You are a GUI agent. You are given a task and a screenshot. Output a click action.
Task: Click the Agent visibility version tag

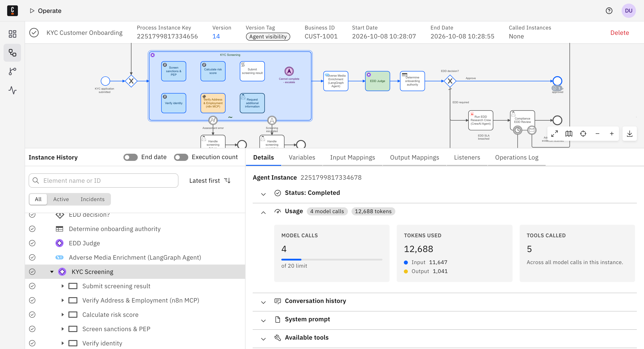coord(268,36)
